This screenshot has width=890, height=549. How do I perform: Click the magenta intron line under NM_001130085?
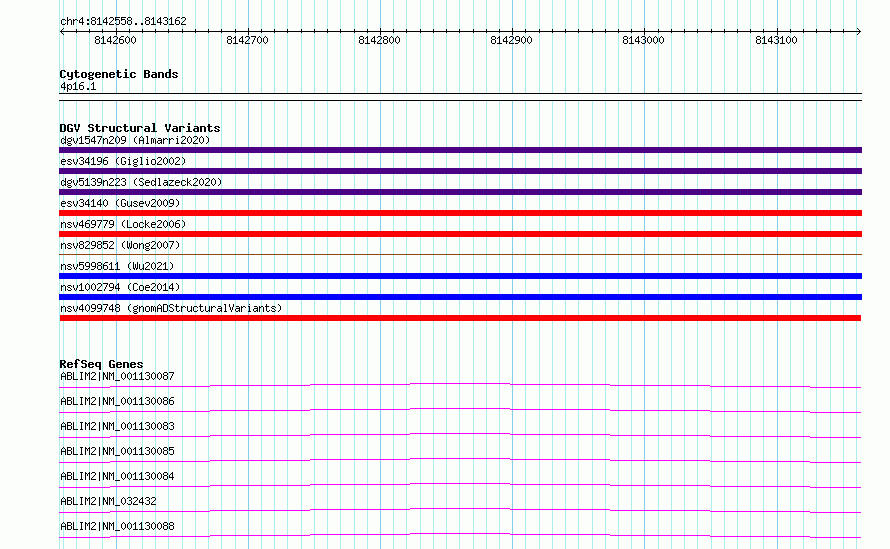(460, 460)
